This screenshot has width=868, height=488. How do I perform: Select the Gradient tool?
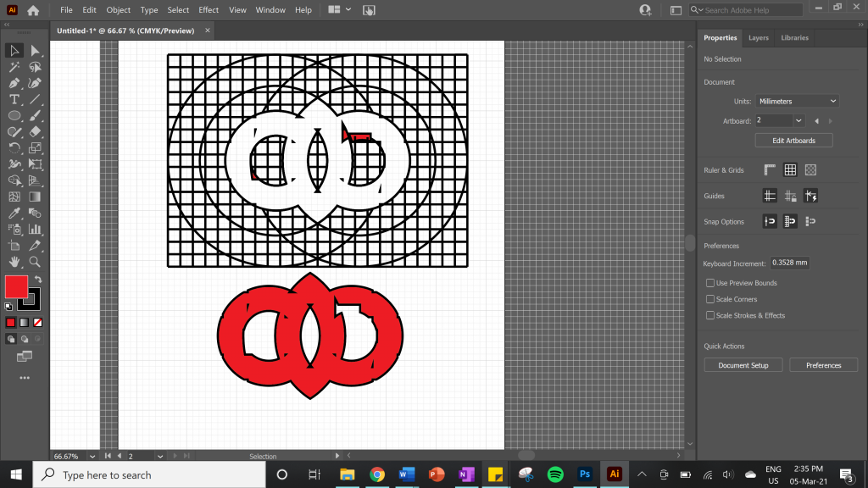(x=35, y=197)
